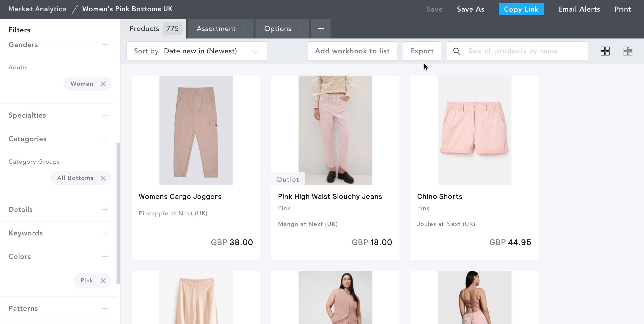Expand the Details filter section
The width and height of the screenshot is (644, 324).
[105, 209]
